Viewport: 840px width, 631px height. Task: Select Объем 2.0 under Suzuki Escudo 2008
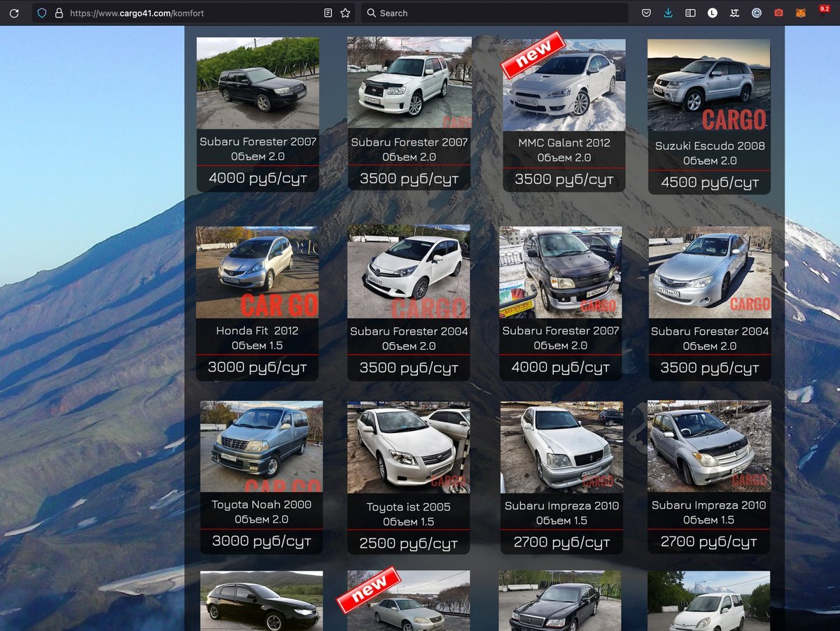710,161
